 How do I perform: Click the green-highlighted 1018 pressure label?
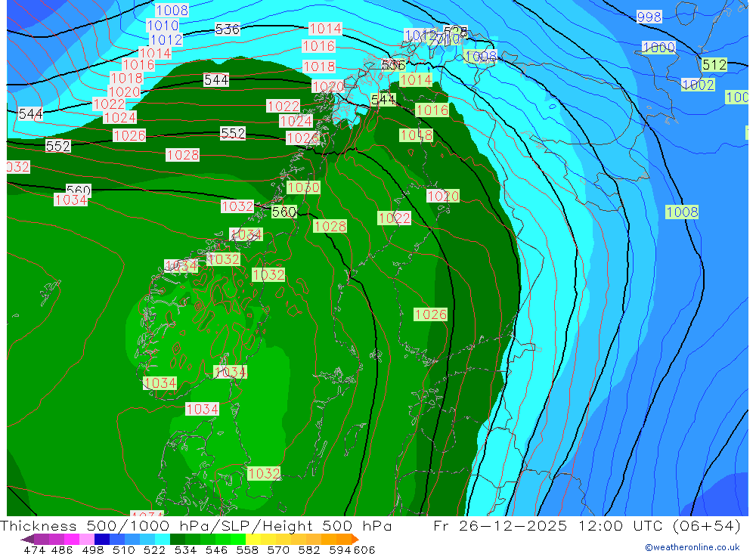point(416,135)
